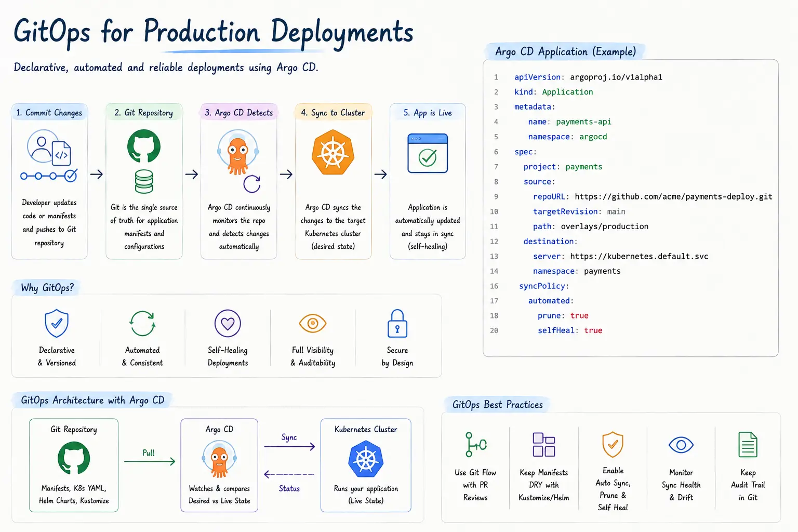This screenshot has width=798, height=532.
Task: Click the green database stack icon
Action: tap(144, 181)
